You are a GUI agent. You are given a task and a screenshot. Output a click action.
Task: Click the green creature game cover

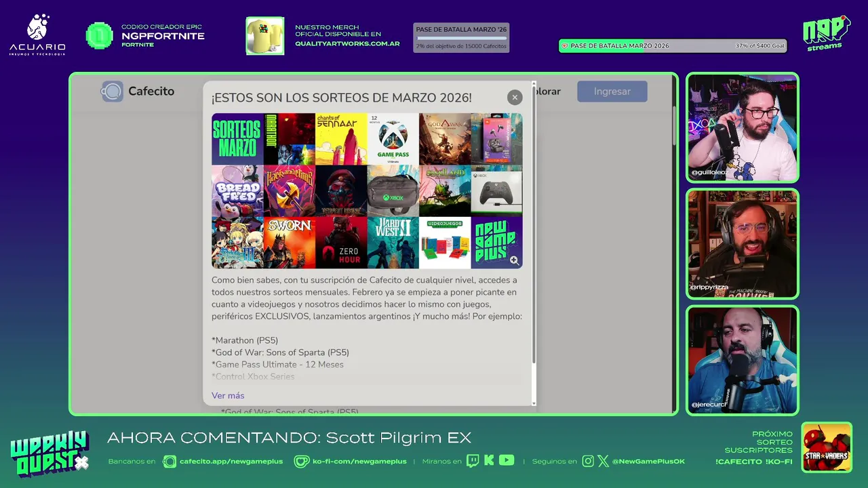445,191
